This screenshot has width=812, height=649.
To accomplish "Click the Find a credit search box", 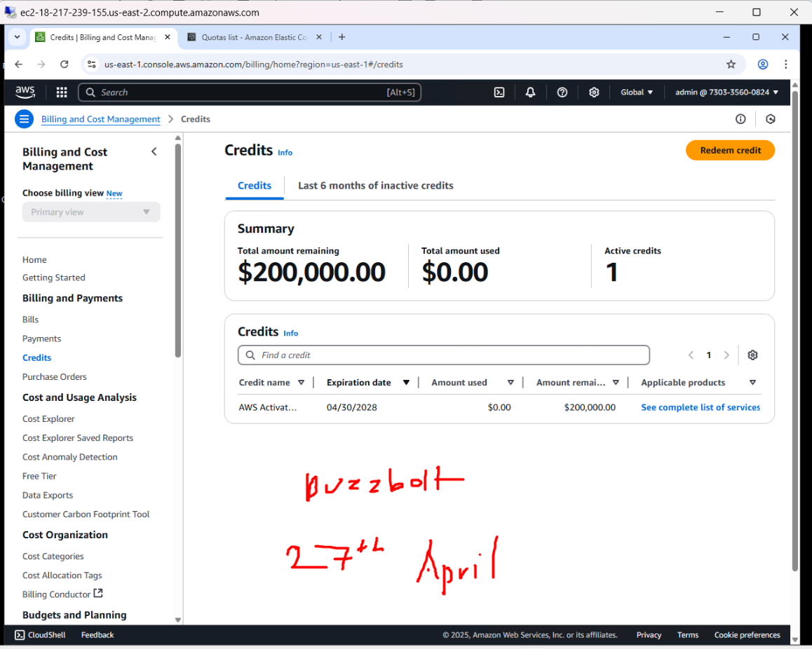I will pos(443,355).
